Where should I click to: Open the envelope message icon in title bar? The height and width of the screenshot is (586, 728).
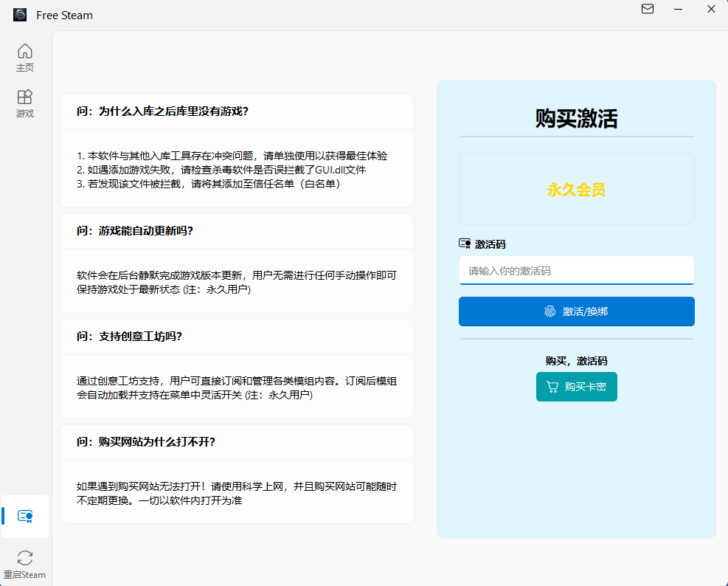pyautogui.click(x=647, y=10)
